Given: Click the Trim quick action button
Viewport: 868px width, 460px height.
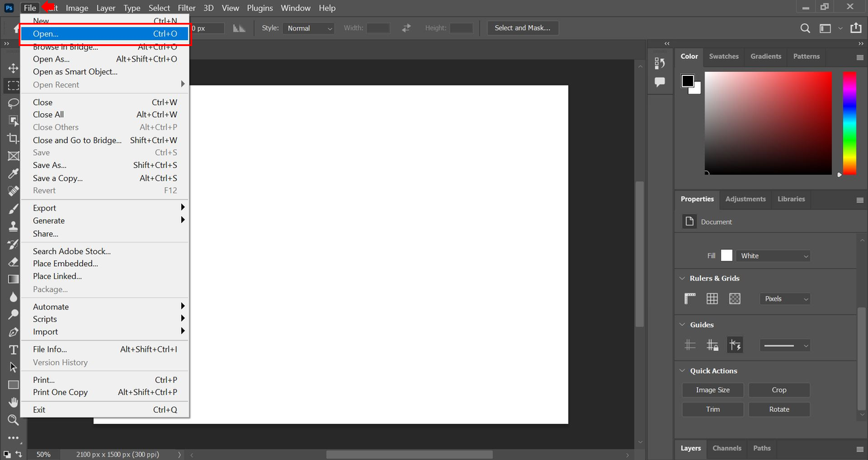Looking at the screenshot, I should 713,409.
